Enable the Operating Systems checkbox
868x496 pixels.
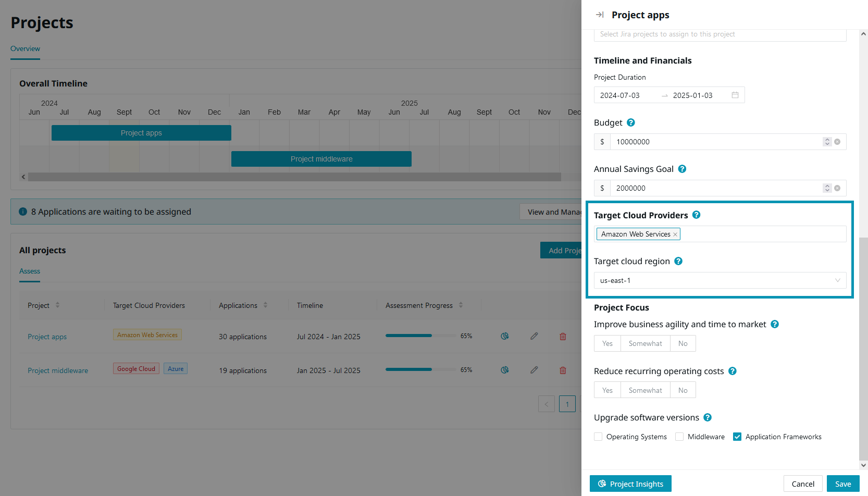pyautogui.click(x=598, y=437)
